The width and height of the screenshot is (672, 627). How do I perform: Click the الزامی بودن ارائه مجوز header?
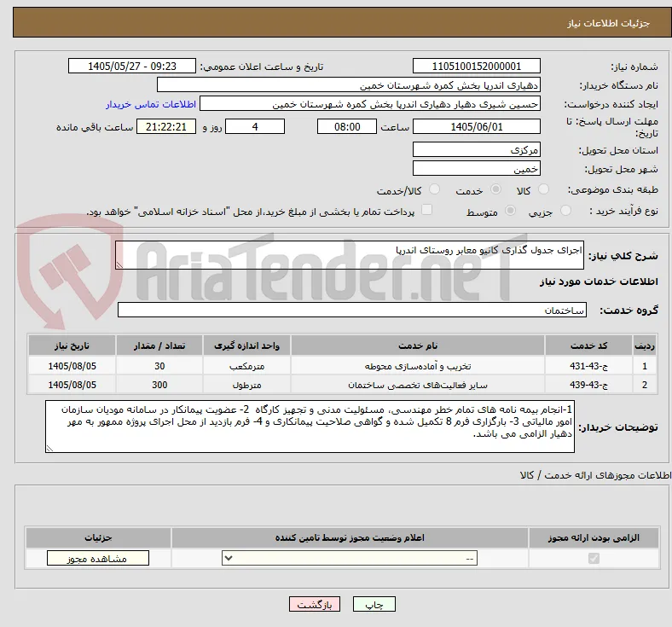pyautogui.click(x=594, y=537)
